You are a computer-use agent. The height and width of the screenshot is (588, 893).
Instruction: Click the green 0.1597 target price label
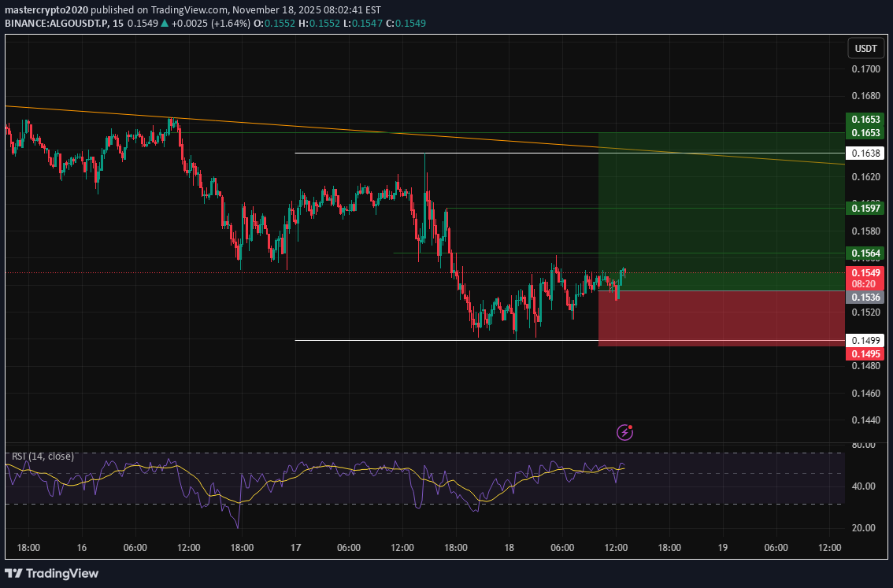pyautogui.click(x=865, y=208)
